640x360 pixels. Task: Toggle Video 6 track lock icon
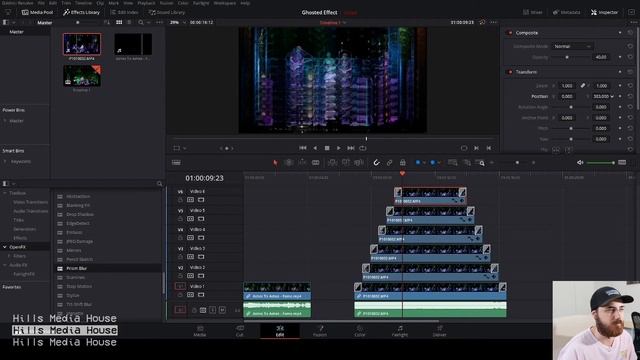pyautogui.click(x=180, y=200)
